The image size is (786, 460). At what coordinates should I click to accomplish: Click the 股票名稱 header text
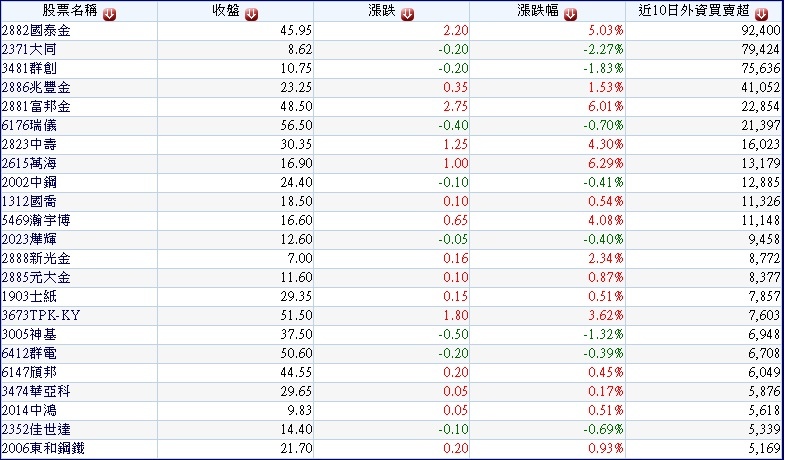[70, 11]
